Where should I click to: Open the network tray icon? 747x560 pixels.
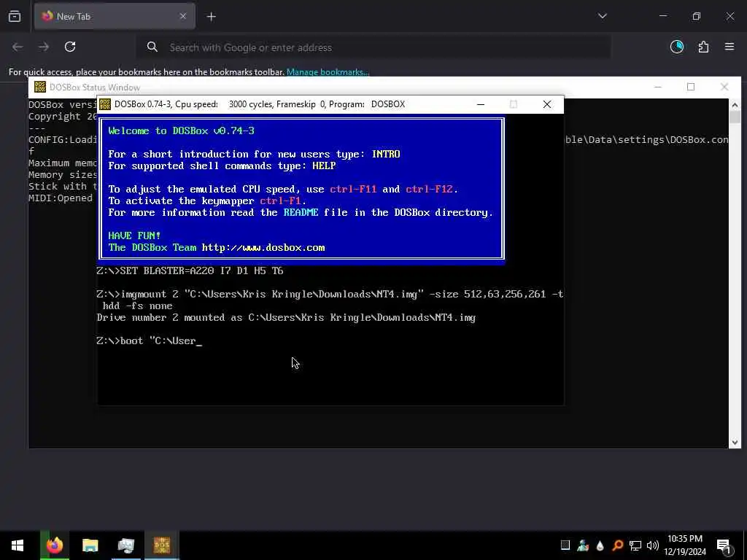coord(635,545)
